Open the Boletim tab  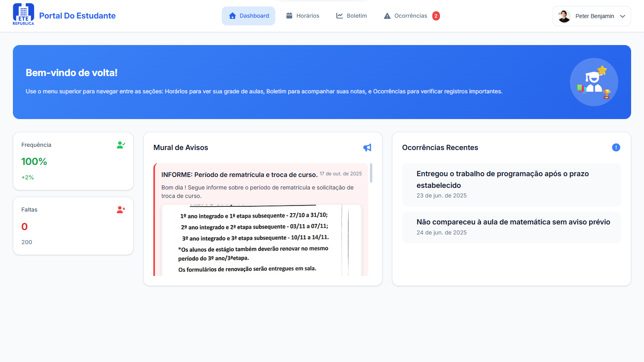(352, 16)
